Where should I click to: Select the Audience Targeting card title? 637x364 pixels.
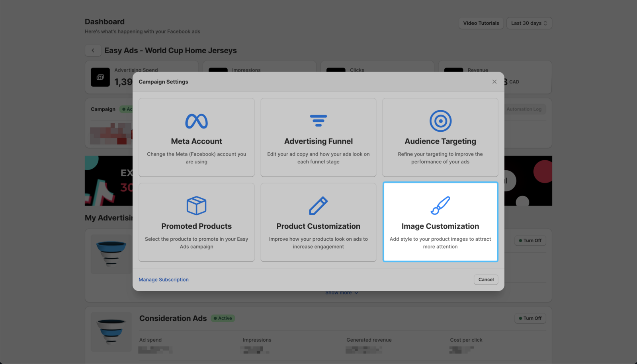tap(440, 141)
